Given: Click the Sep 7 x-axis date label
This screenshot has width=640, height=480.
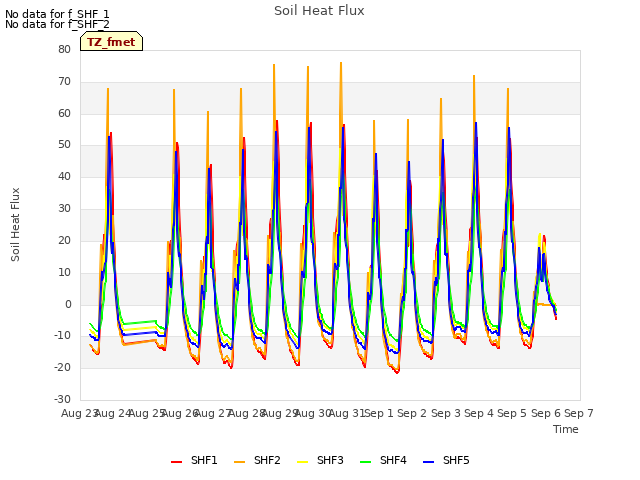Looking at the screenshot, I should pyautogui.click(x=579, y=413).
